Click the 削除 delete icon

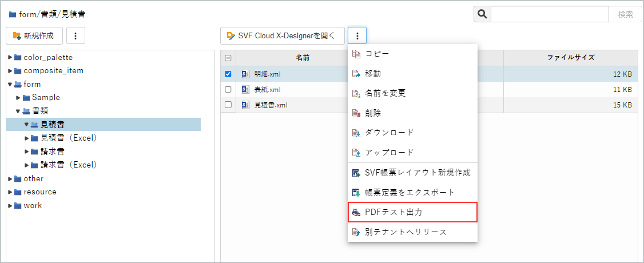point(356,113)
